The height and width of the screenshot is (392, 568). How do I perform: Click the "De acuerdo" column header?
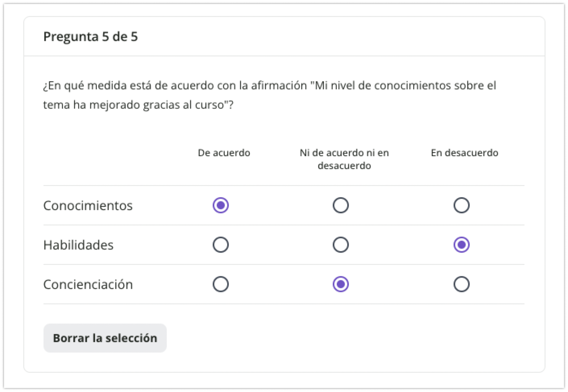point(224,153)
